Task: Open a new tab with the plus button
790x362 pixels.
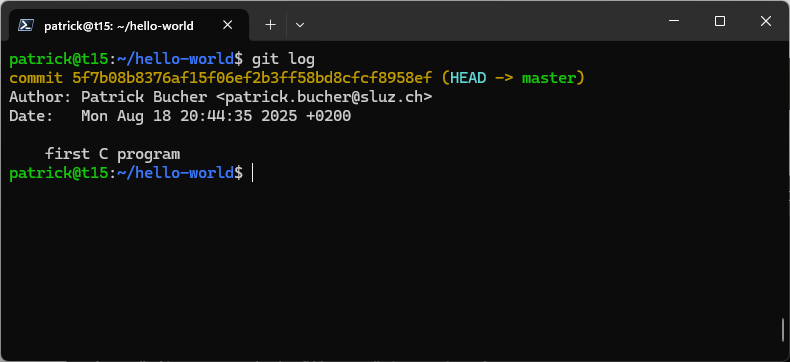Action: point(271,25)
